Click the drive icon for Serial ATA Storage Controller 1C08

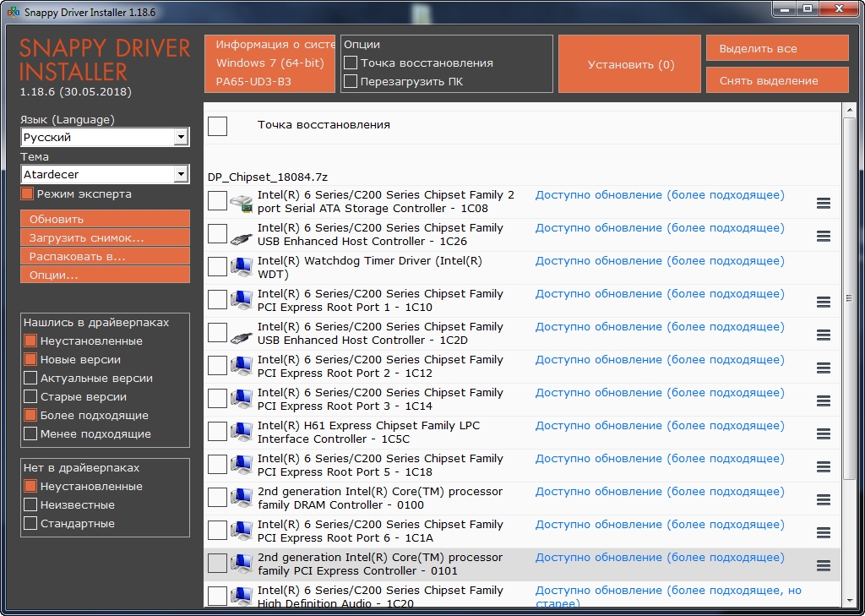[241, 203]
